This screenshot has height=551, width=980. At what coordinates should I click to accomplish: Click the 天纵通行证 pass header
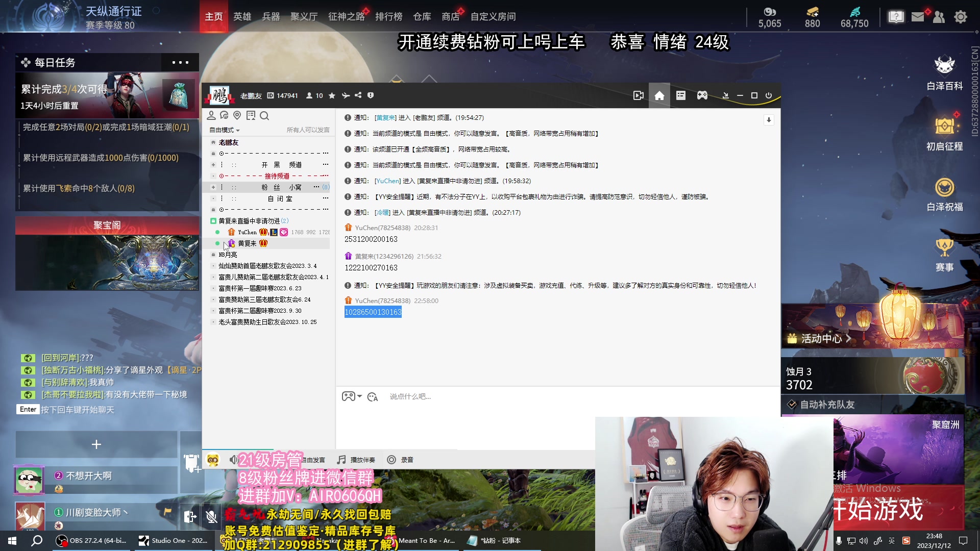coord(113,11)
